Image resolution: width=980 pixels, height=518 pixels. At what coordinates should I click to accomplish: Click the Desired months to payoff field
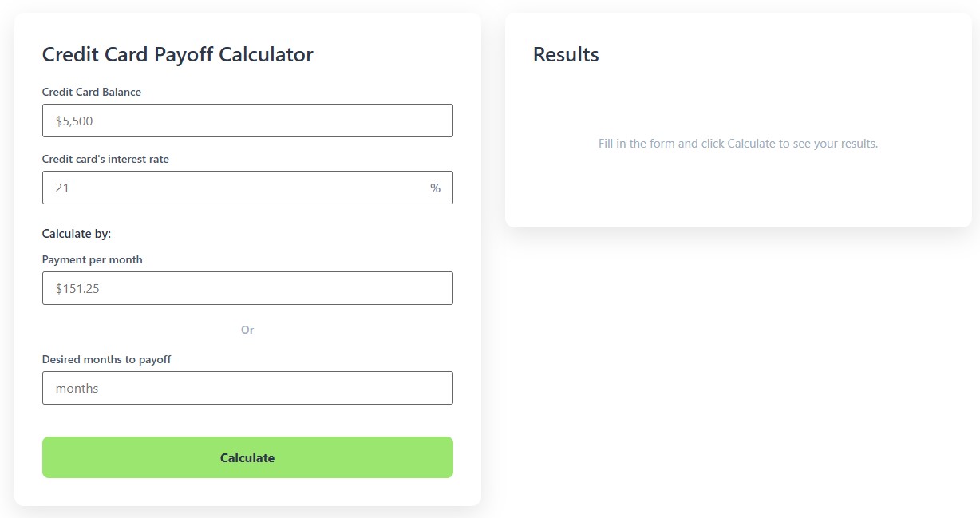[247, 388]
